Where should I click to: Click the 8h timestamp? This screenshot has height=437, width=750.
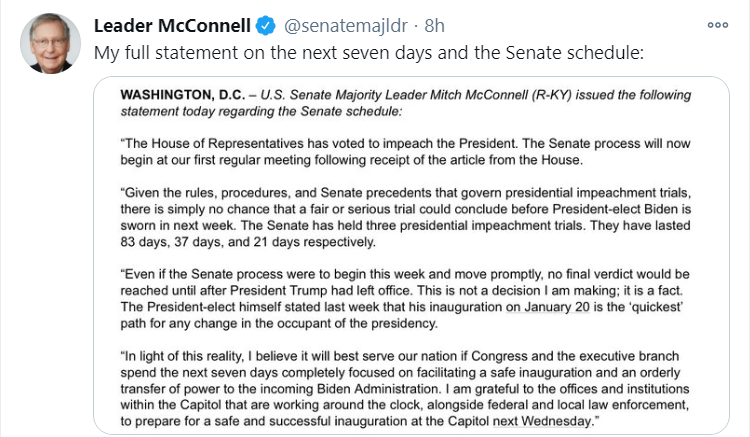coord(434,26)
